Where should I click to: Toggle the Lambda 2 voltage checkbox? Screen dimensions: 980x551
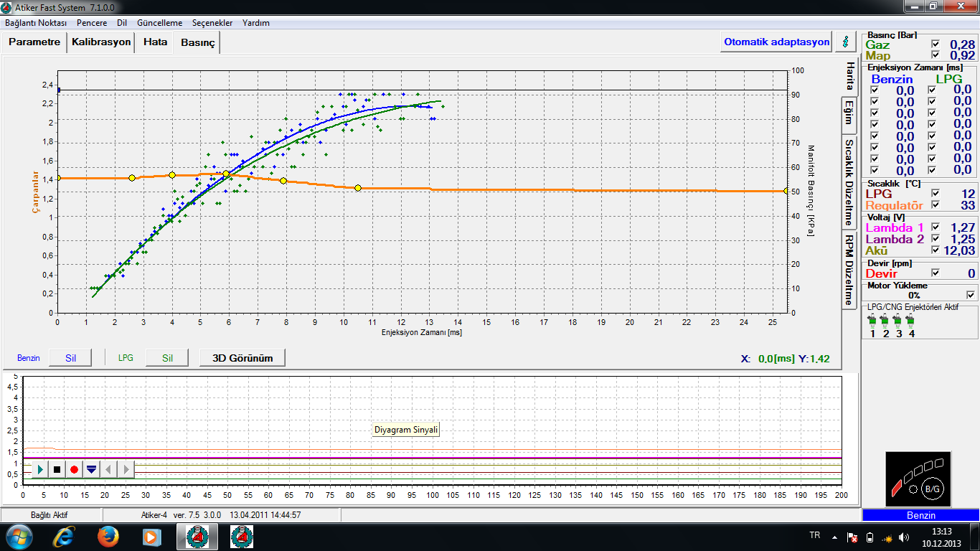coord(935,238)
